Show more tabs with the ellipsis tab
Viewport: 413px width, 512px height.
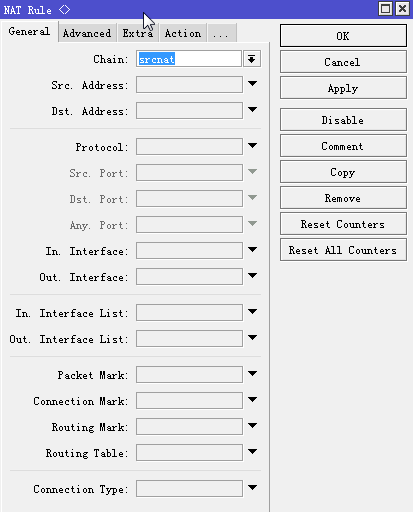(x=222, y=33)
